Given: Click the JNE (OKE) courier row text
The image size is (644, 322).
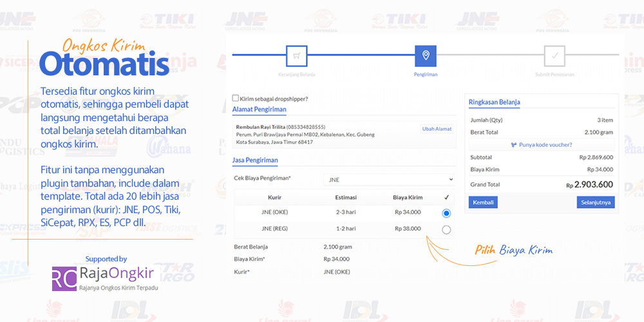Looking at the screenshot, I should click(274, 213).
